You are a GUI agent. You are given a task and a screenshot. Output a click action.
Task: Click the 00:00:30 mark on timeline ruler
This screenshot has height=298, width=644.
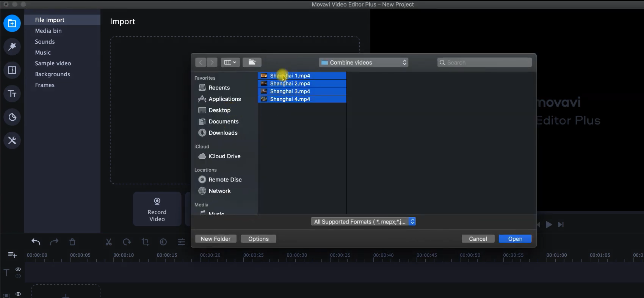pyautogui.click(x=297, y=255)
